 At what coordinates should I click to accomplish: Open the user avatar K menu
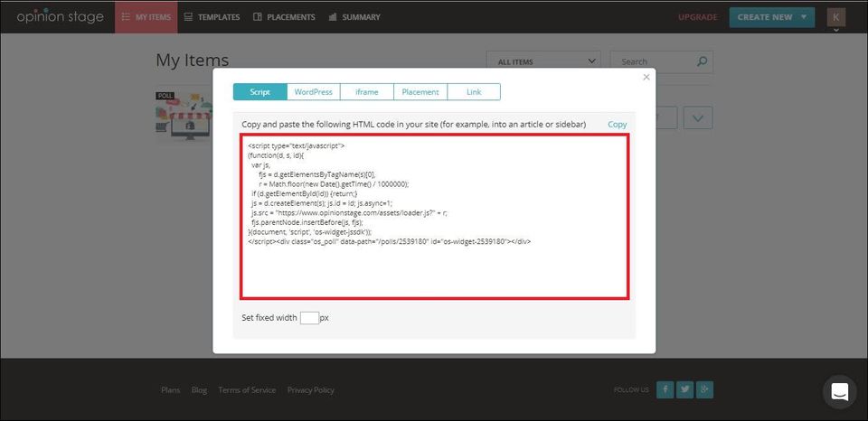click(835, 17)
